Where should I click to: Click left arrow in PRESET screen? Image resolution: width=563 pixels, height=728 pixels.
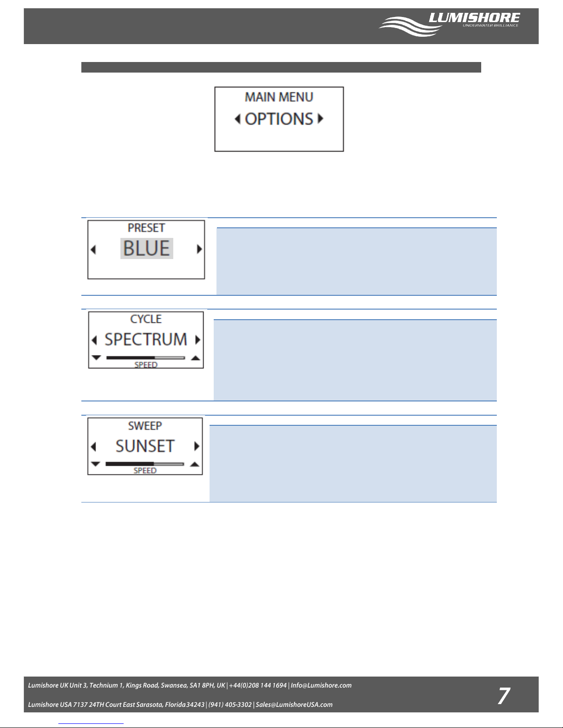click(93, 250)
